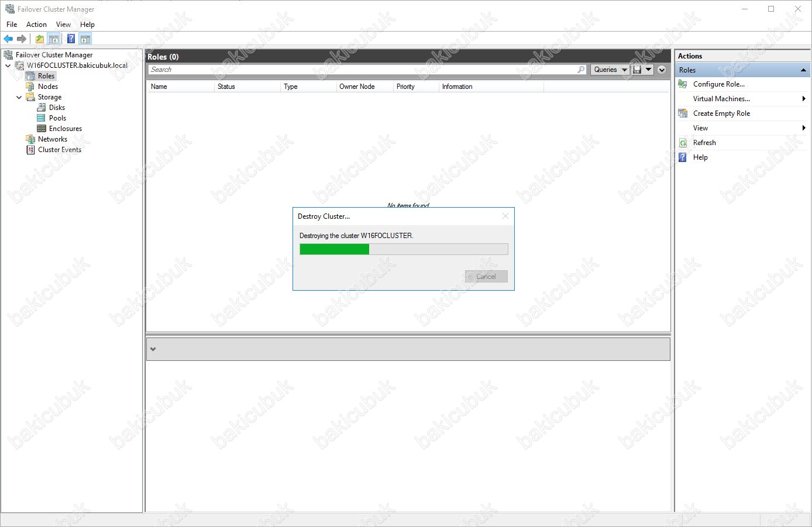This screenshot has height=527, width=812.
Task: Click the Create Empty Role action link
Action: tap(721, 113)
